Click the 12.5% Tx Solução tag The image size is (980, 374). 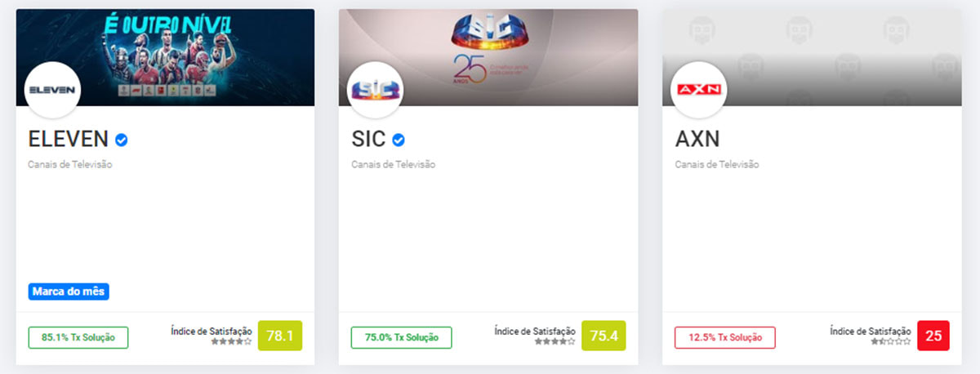pos(725,337)
